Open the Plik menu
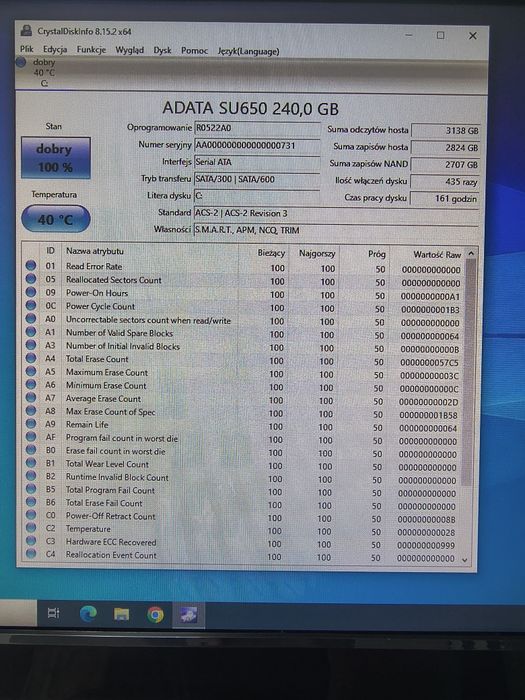Viewport: 525px width, 700px height. (27, 49)
